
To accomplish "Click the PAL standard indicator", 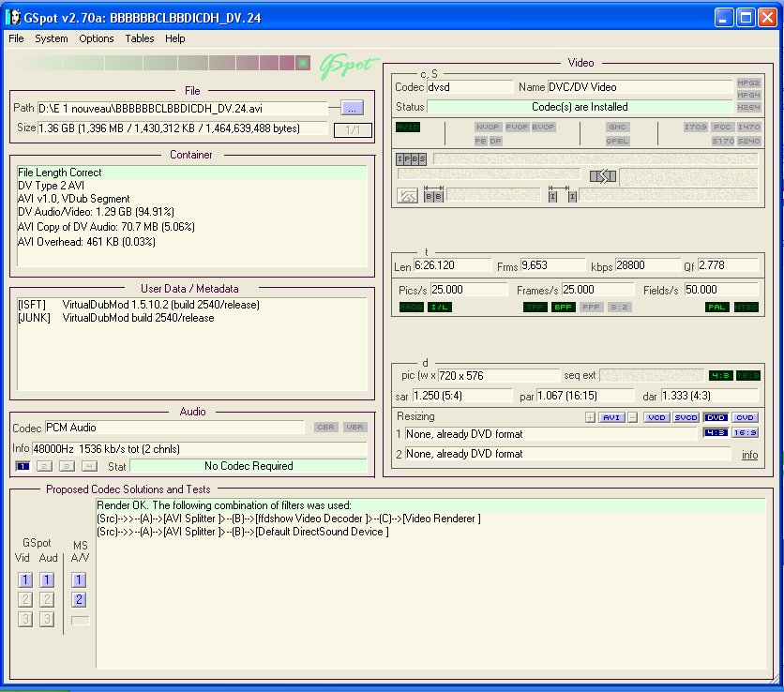I will click(x=717, y=307).
